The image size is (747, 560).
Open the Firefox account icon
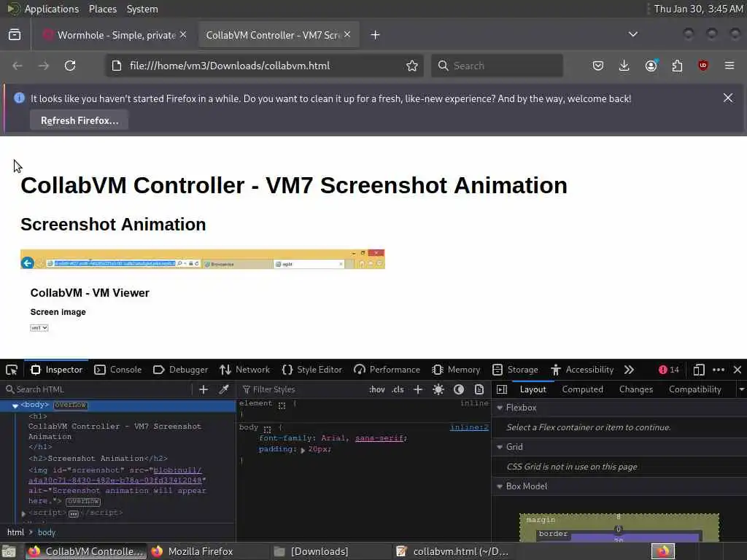coord(651,66)
